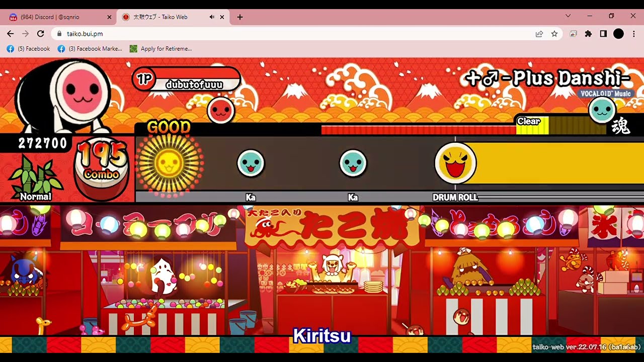The height and width of the screenshot is (362, 644).
Task: Open Chrome's three-dot menu
Action: tap(633, 34)
